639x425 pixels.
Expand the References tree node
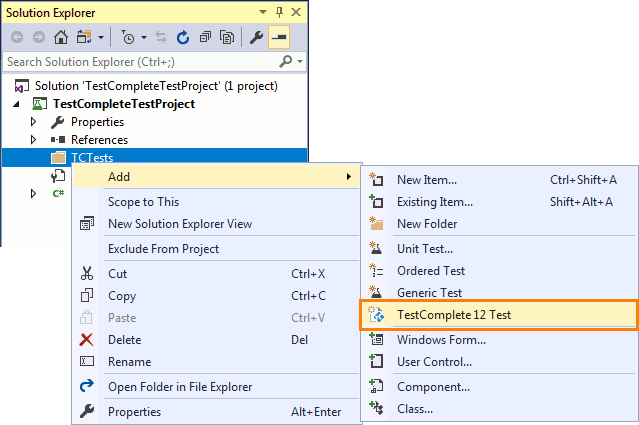pyautogui.click(x=34, y=140)
